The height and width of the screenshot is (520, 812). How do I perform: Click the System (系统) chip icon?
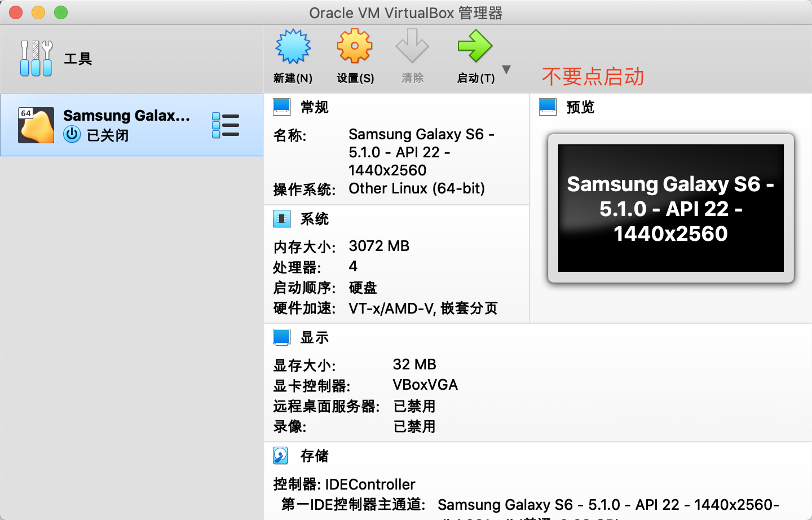(x=282, y=219)
